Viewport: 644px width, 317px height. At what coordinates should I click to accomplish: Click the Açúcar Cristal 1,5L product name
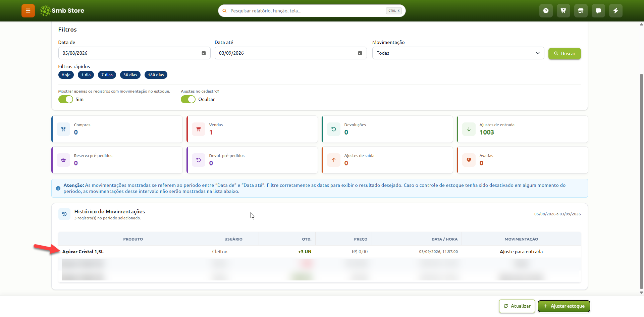83,252
